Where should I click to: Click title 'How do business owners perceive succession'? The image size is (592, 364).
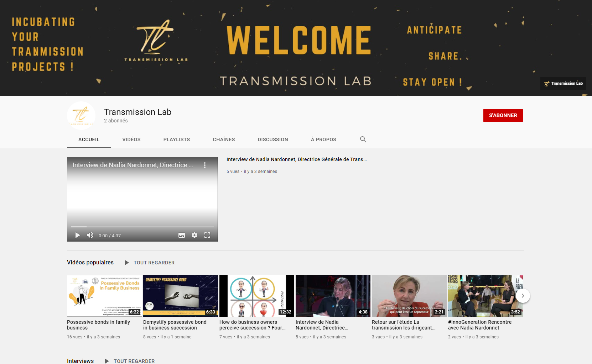point(253,325)
